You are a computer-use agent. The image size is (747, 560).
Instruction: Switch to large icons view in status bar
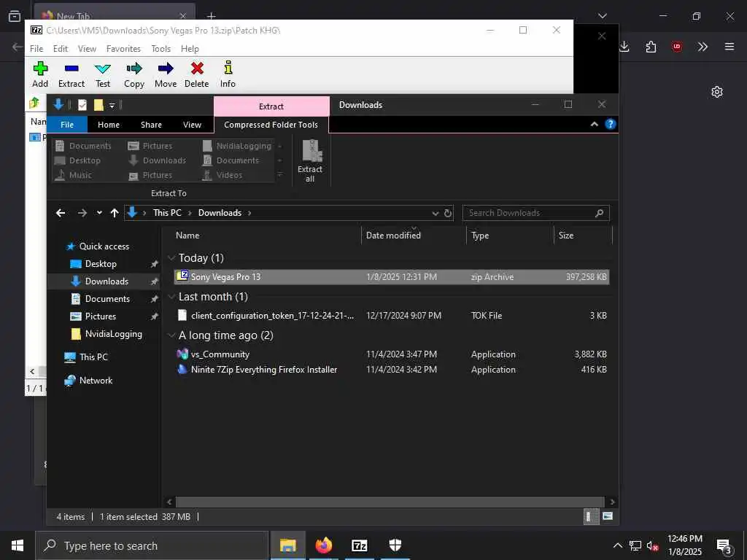point(608,516)
